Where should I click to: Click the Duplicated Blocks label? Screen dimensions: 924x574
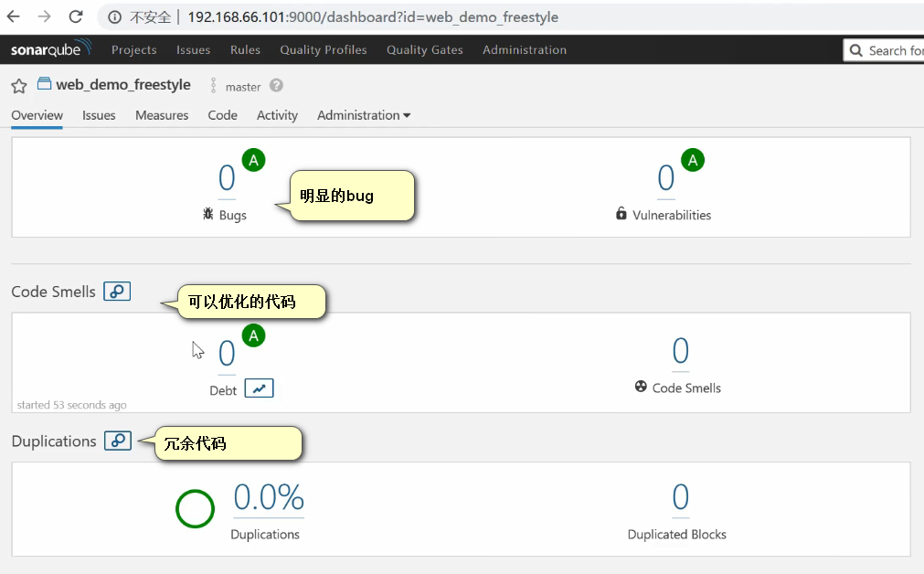pos(676,535)
